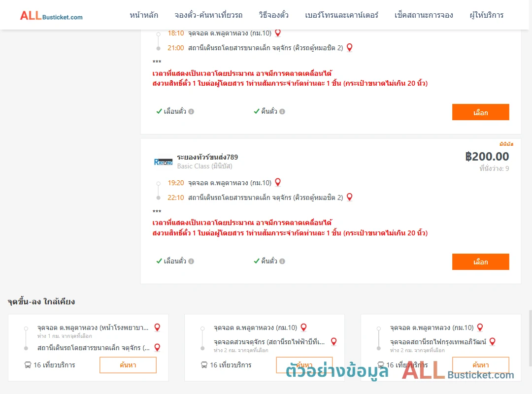Open ผู้ให้บริการ menu item

[x=486, y=15]
